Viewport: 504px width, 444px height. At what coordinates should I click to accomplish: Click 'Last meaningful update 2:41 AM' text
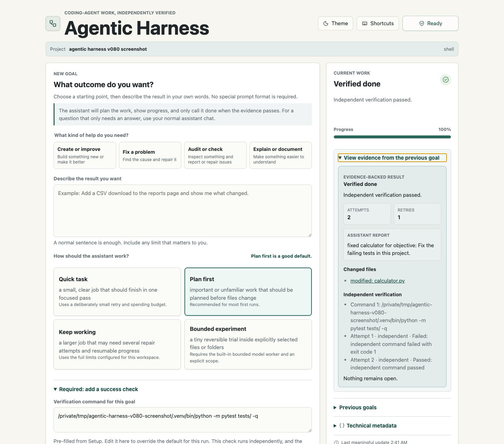click(374, 442)
